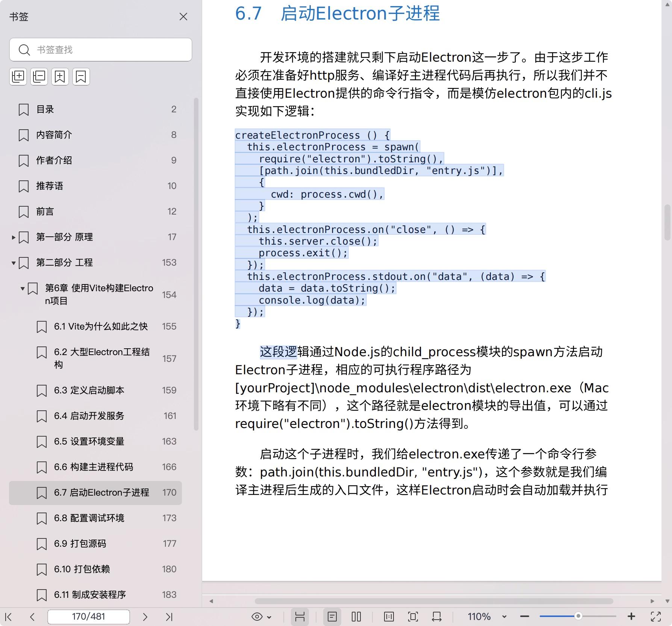
Task: Click the horizontal scrollbar of document
Action: (x=434, y=601)
